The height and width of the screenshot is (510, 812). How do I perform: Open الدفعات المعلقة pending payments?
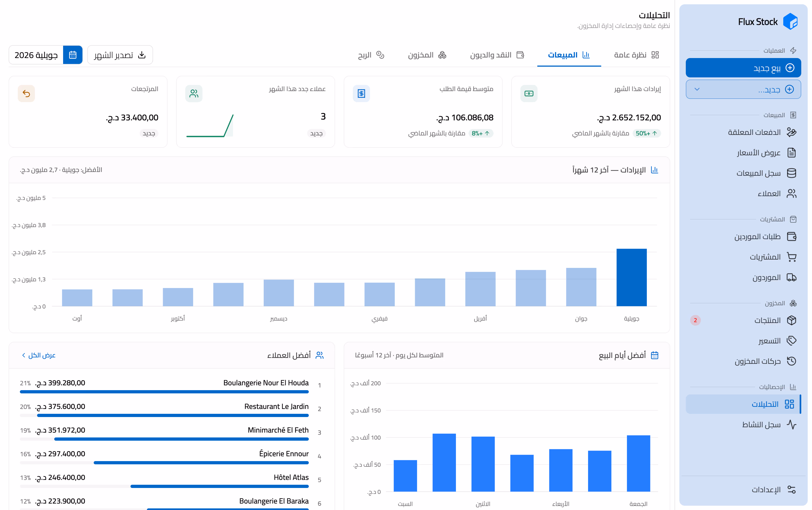743,132
